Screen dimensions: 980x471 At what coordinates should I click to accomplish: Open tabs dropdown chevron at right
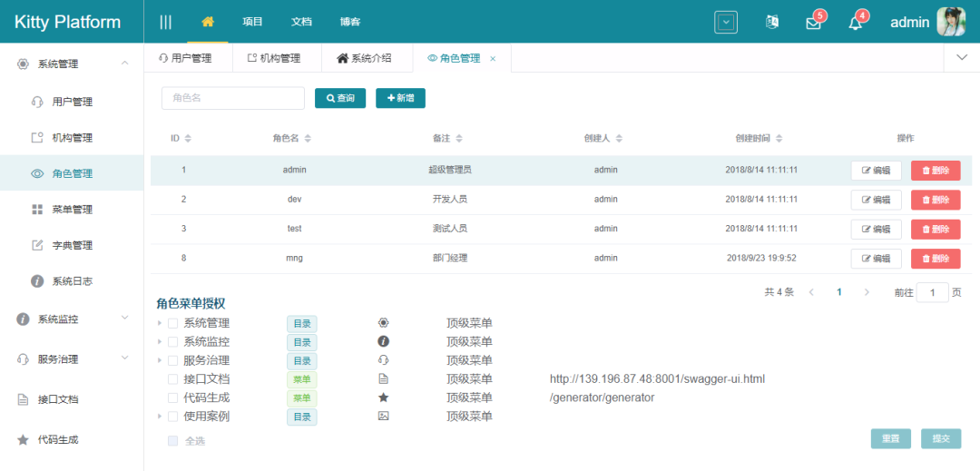(x=962, y=57)
